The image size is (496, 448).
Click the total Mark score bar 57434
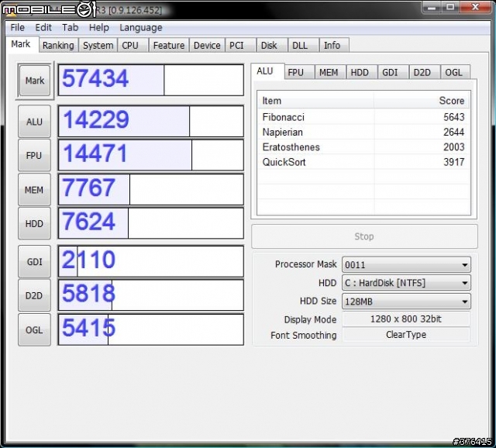coord(151,80)
